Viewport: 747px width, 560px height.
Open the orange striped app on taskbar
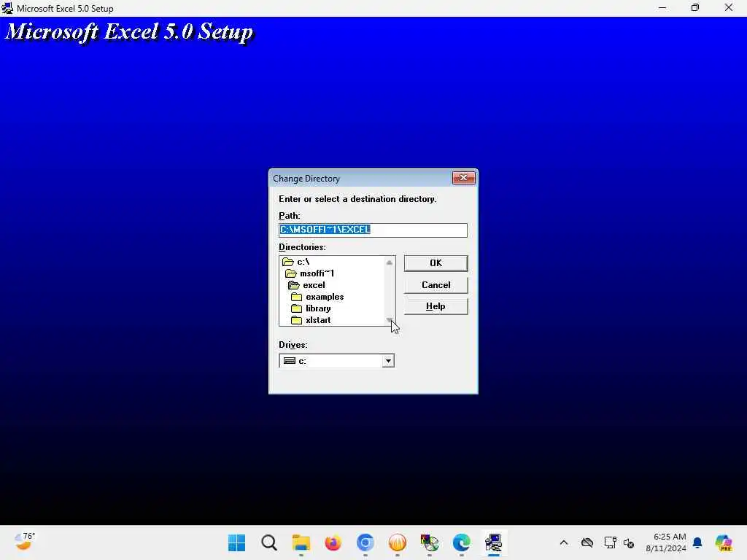(398, 542)
